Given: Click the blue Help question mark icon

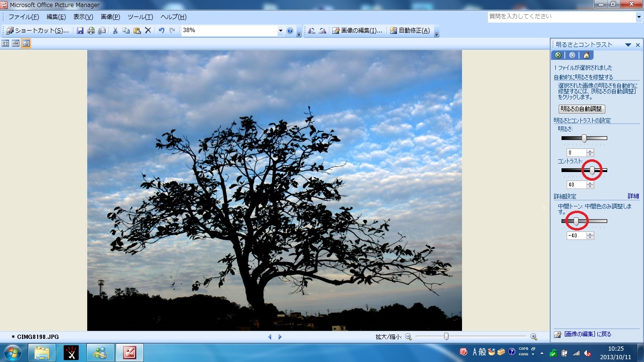Looking at the screenshot, I should tap(290, 31).
